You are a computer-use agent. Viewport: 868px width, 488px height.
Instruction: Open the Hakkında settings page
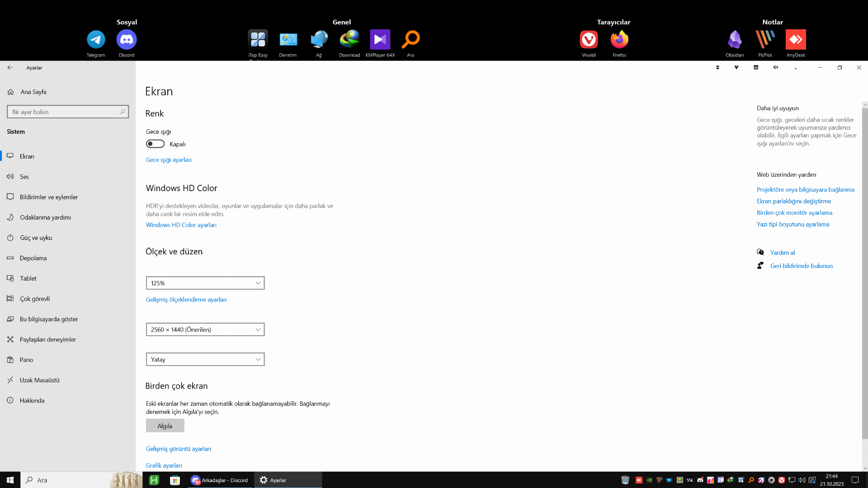[x=32, y=400]
